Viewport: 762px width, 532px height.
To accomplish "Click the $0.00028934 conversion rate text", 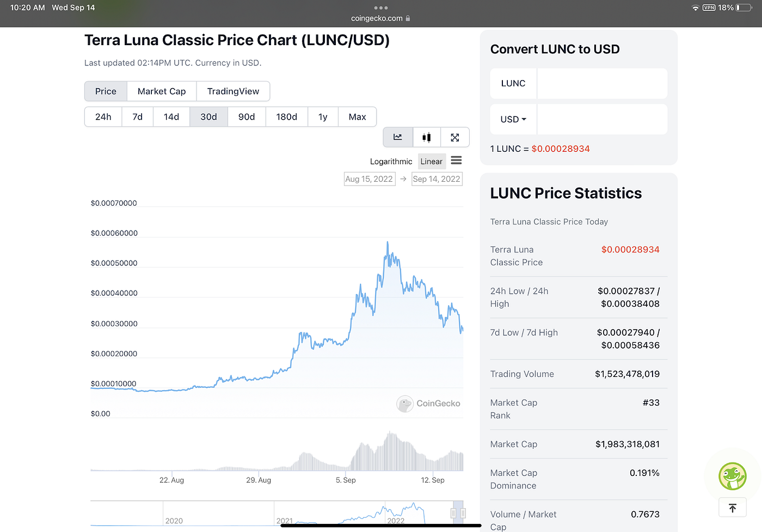I will tap(561, 149).
